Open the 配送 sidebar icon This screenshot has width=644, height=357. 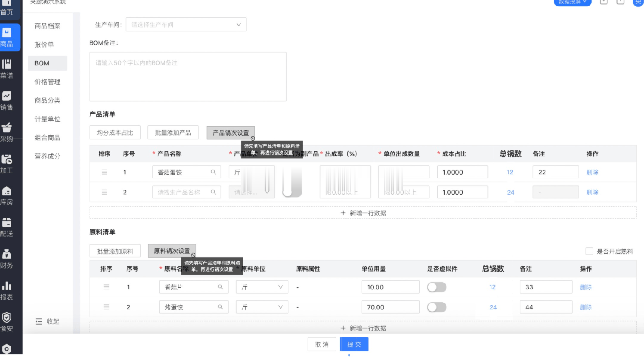click(x=7, y=222)
